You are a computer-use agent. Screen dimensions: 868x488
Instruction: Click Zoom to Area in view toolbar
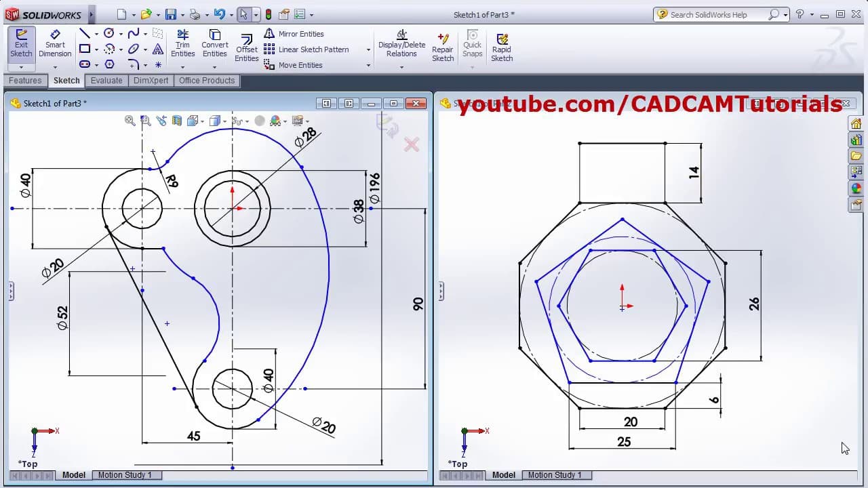(146, 121)
